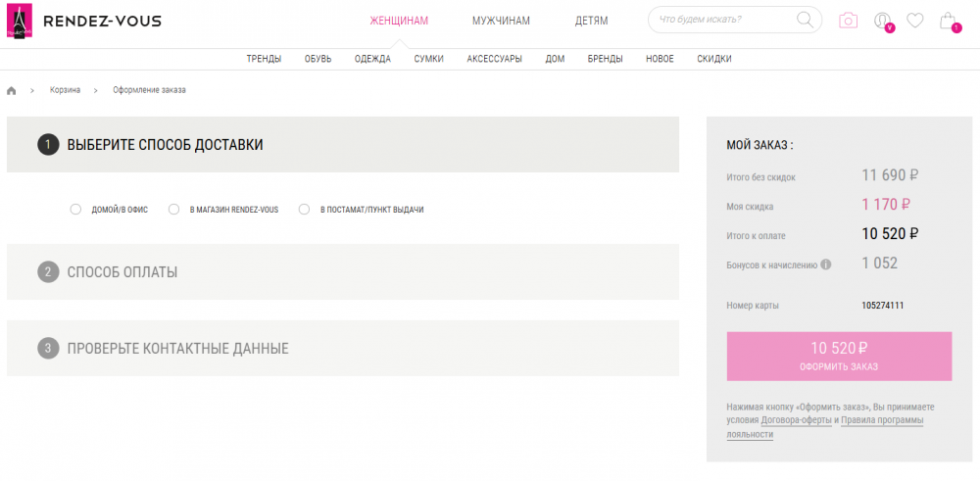980x481 pixels.
Task: Switch to the Мужчинам tab
Action: (501, 21)
